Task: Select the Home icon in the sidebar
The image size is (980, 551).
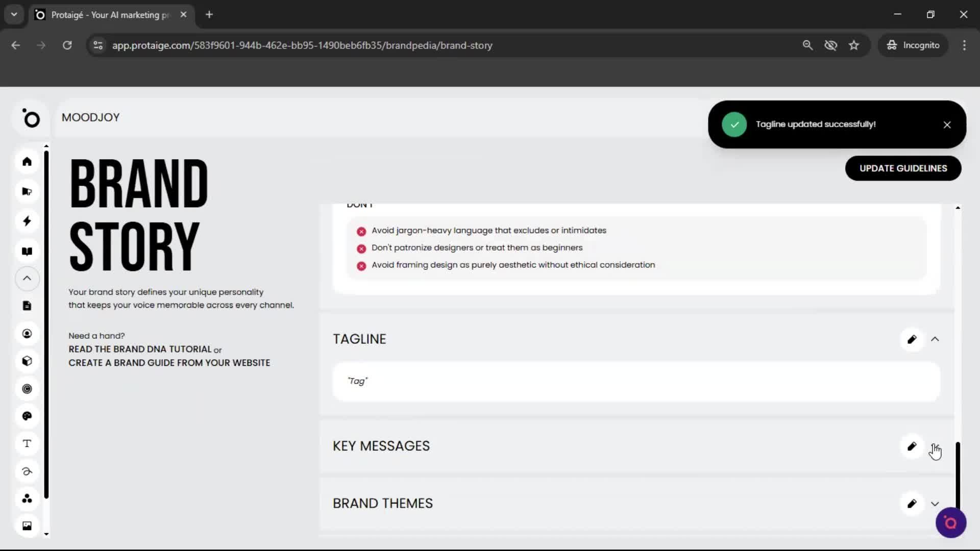Action: pos(27,162)
